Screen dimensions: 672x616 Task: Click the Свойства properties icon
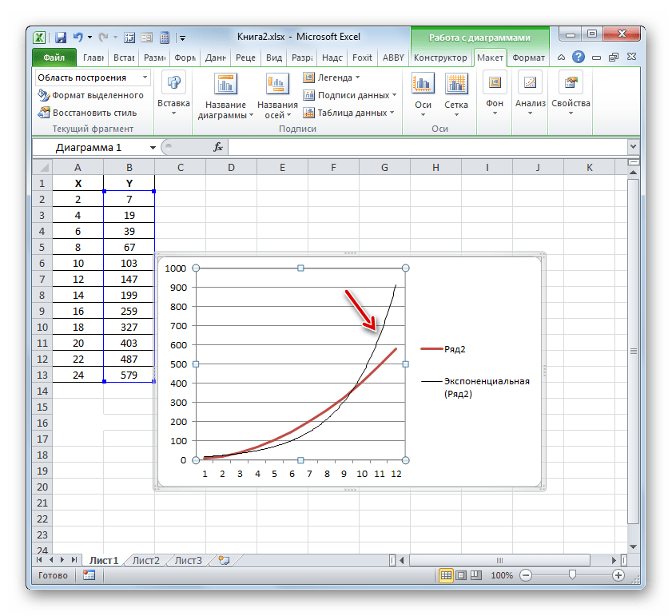click(x=571, y=81)
